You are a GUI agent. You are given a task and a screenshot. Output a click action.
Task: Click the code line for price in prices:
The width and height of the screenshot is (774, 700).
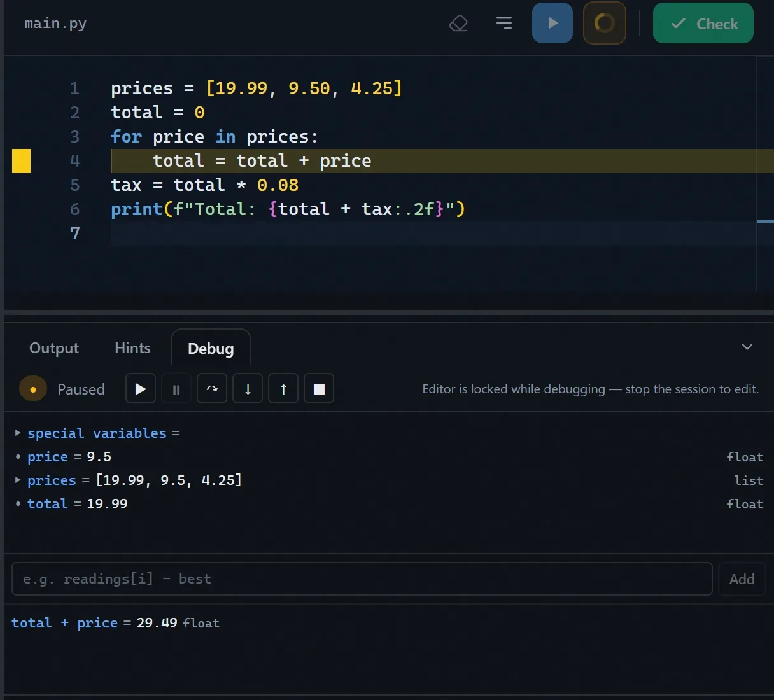click(x=215, y=137)
